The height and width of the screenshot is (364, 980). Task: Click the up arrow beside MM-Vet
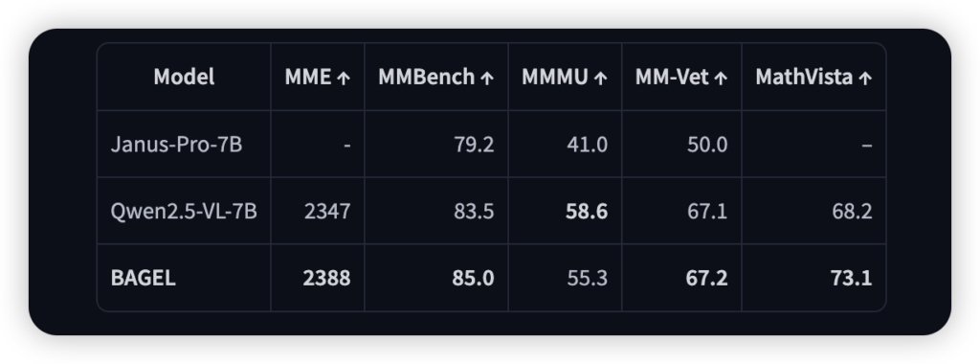pos(721,79)
